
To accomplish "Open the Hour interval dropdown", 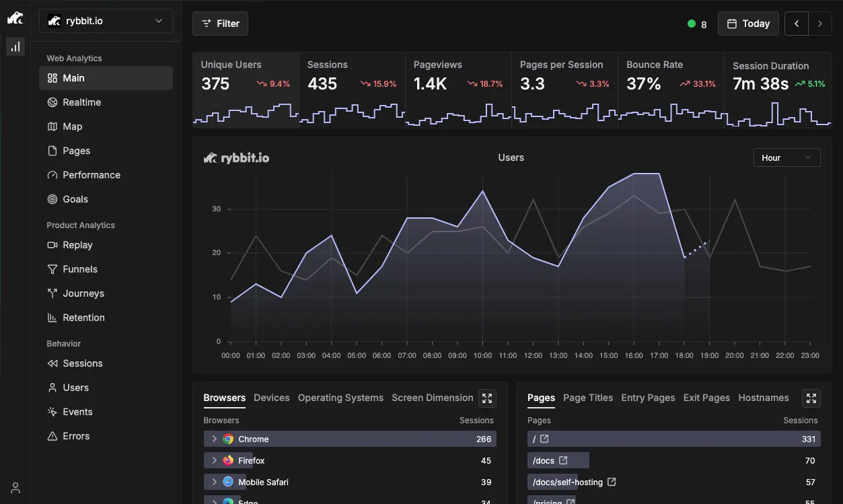I will click(x=786, y=157).
